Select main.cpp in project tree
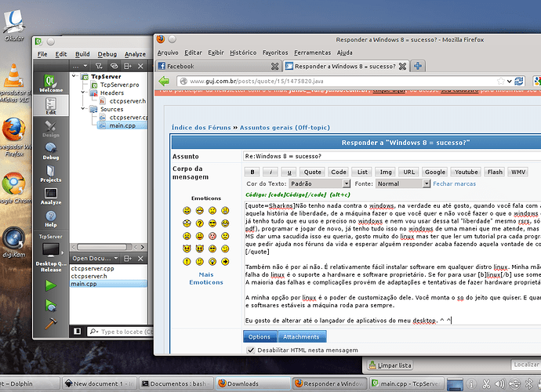Viewport: 541px width, 392px height. click(122, 125)
